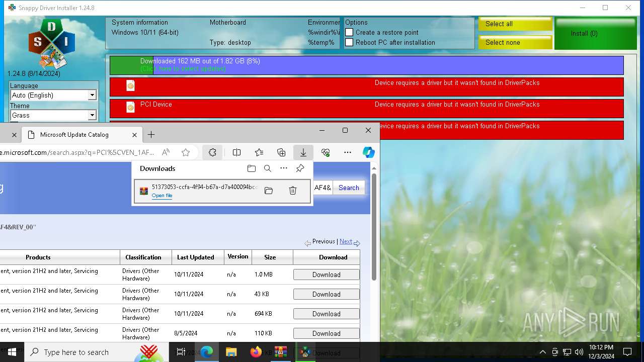The width and height of the screenshot is (644, 362).
Task: Click the Edge address bar URL
Action: pos(76,152)
